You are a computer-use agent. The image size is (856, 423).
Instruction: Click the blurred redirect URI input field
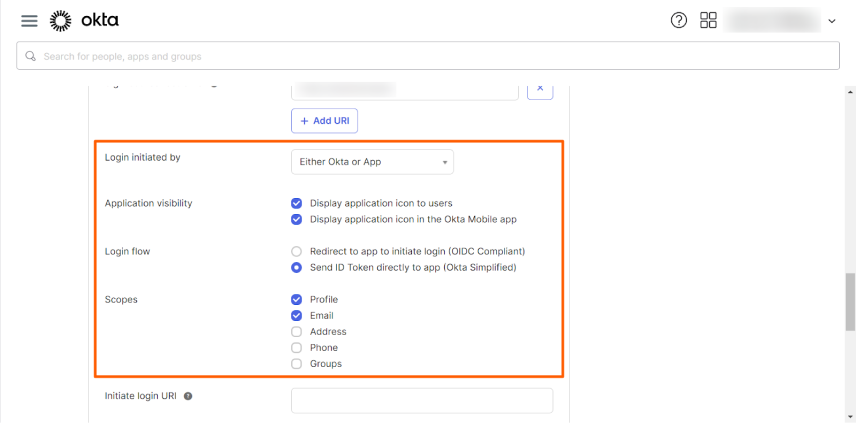tap(405, 91)
